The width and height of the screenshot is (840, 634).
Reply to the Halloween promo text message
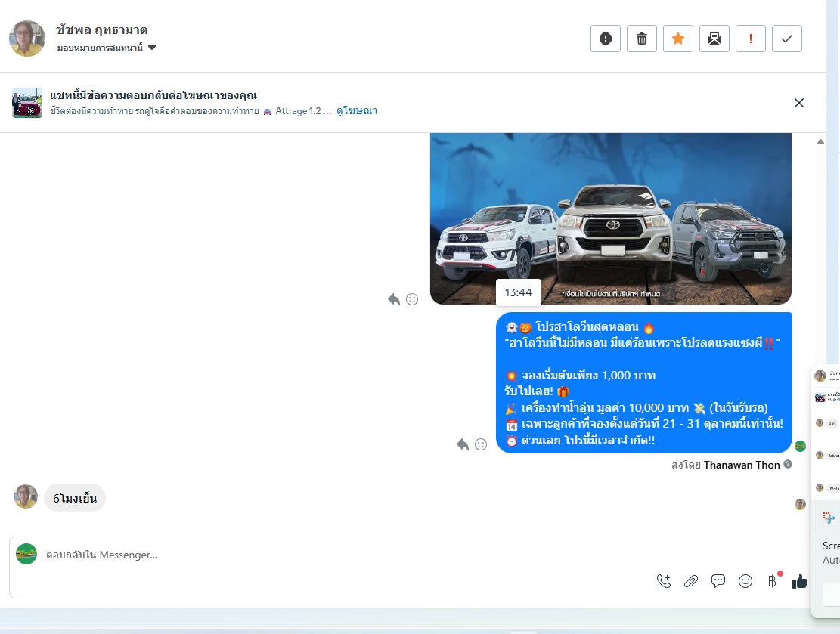tap(463, 444)
